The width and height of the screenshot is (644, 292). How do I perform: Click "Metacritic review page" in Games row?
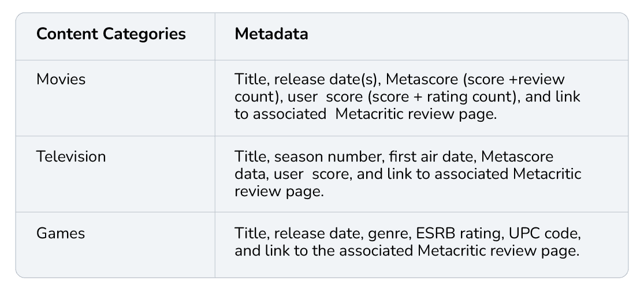point(498,250)
